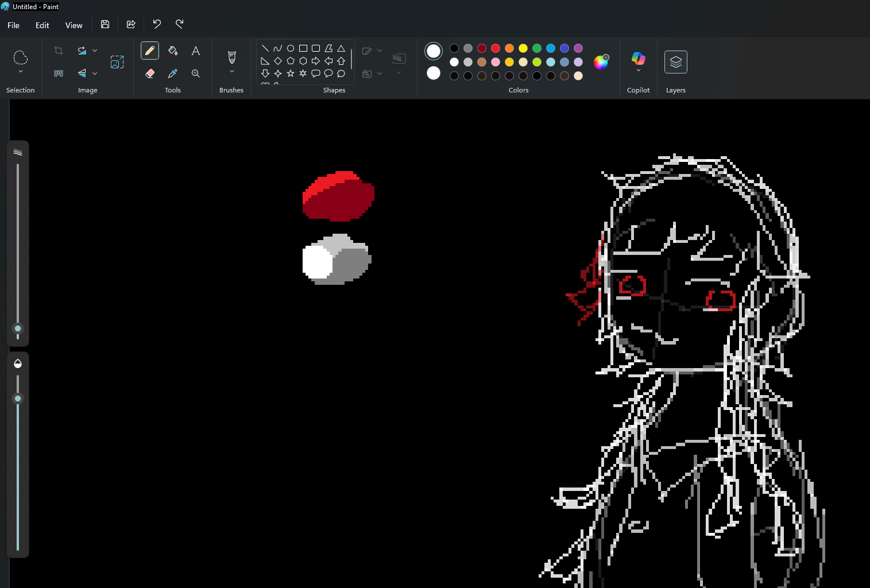The height and width of the screenshot is (588, 870).
Task: Click the Crop image icon
Action: coord(59,51)
